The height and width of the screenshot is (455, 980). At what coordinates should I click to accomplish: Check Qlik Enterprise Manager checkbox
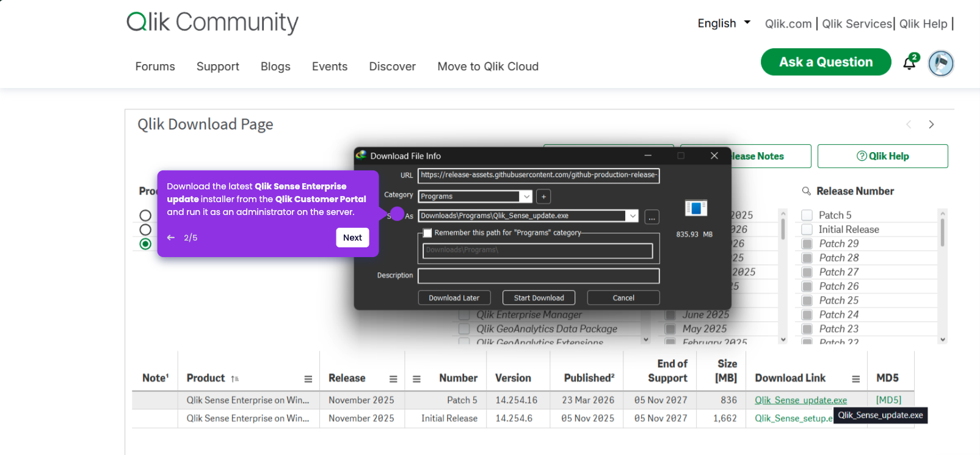(464, 315)
